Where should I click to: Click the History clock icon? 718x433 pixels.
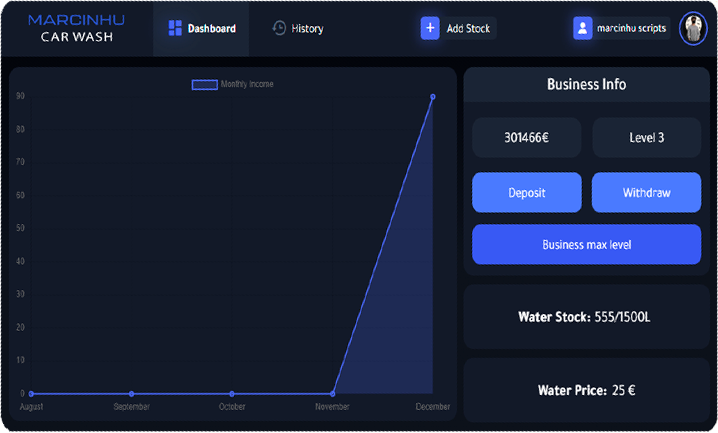pyautogui.click(x=280, y=28)
